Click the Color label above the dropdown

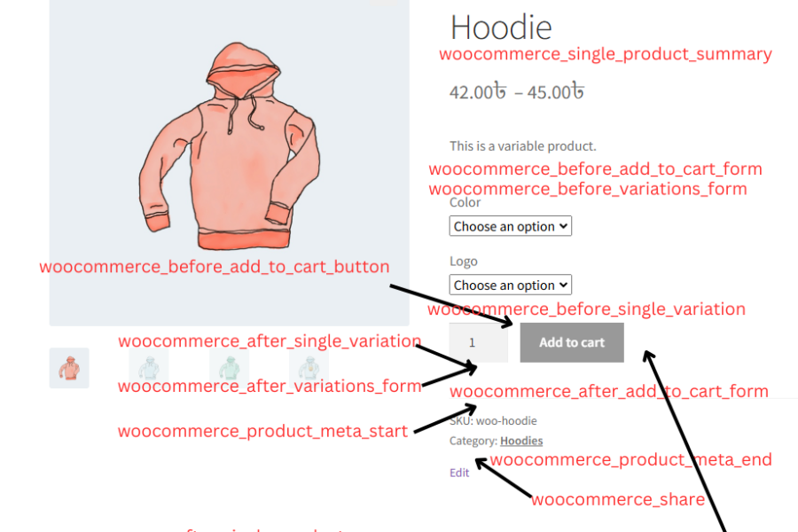[465, 203]
